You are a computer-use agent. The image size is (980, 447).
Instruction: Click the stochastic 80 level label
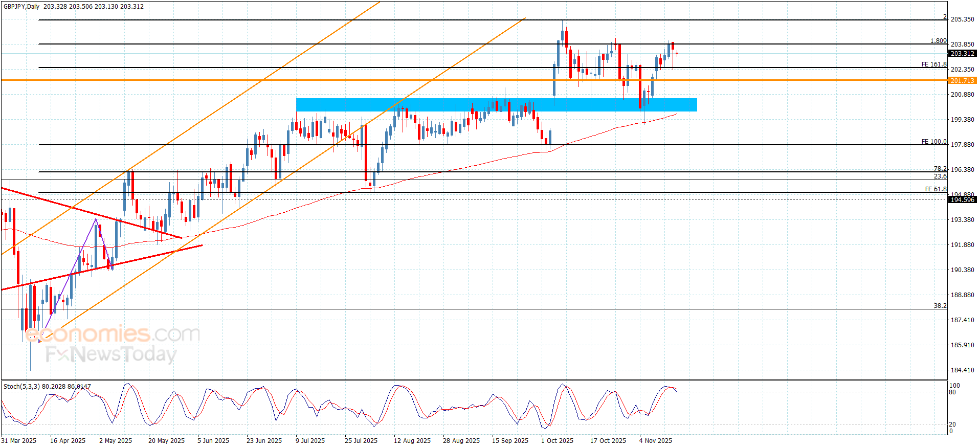pyautogui.click(x=952, y=393)
